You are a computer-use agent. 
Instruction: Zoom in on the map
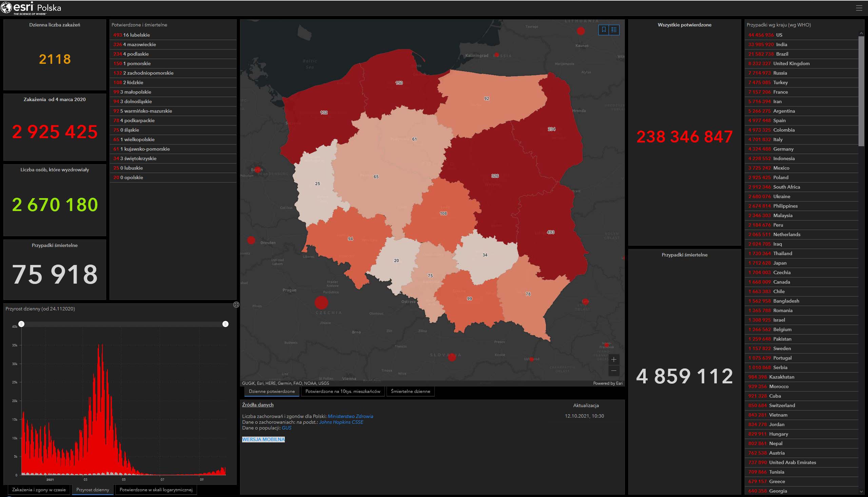[614, 360]
